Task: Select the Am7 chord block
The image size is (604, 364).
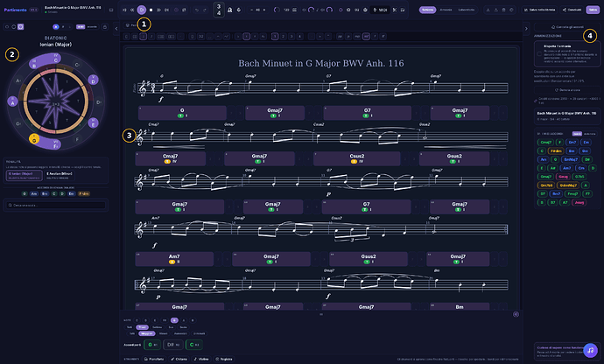Action: [174, 259]
